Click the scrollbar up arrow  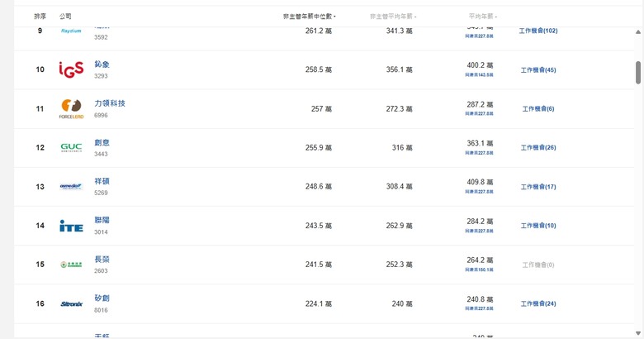point(638,31)
